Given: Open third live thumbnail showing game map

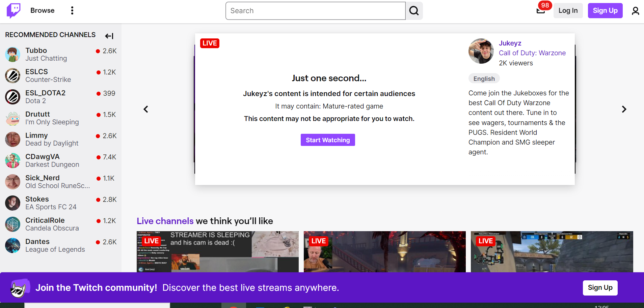Looking at the screenshot, I should click(x=552, y=252).
